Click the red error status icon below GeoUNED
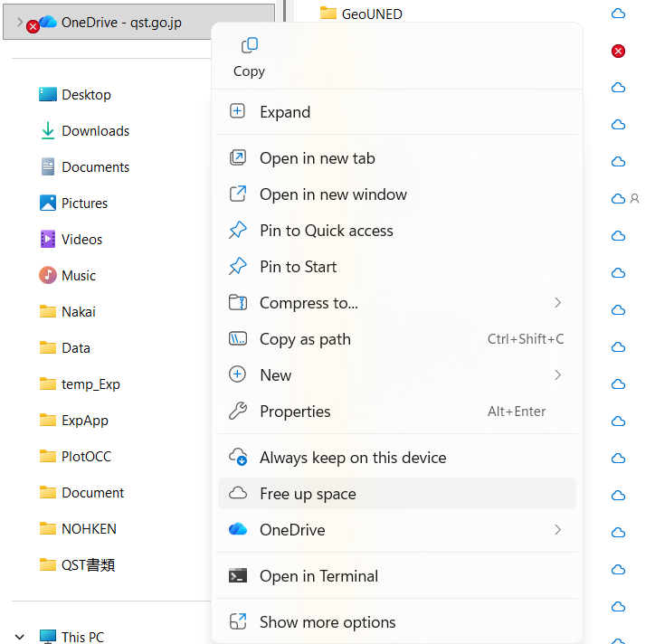Image resolution: width=655 pixels, height=644 pixels. (618, 51)
